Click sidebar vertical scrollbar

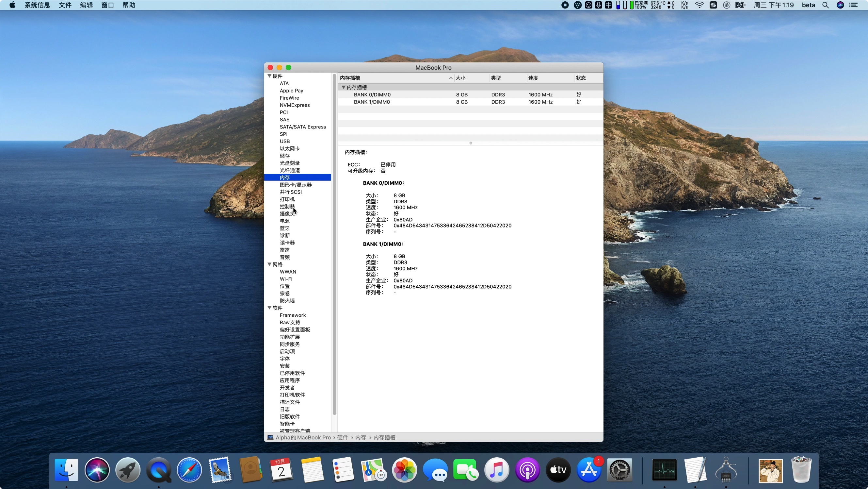(334, 244)
